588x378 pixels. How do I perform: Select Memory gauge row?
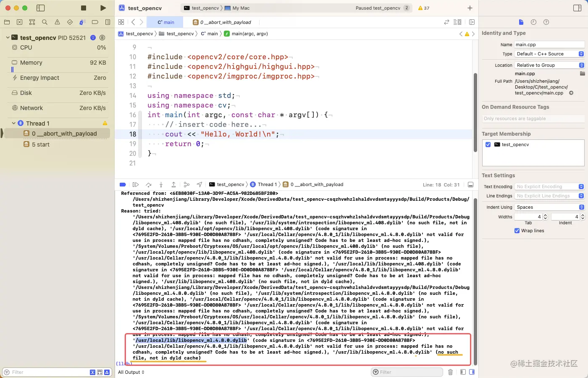59,63
